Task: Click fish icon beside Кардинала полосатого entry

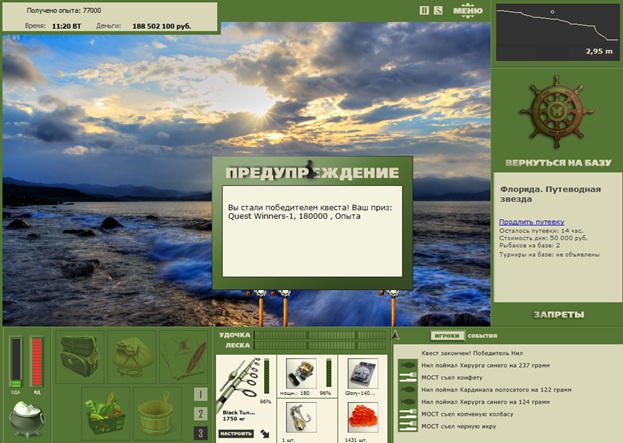Action: click(x=408, y=390)
